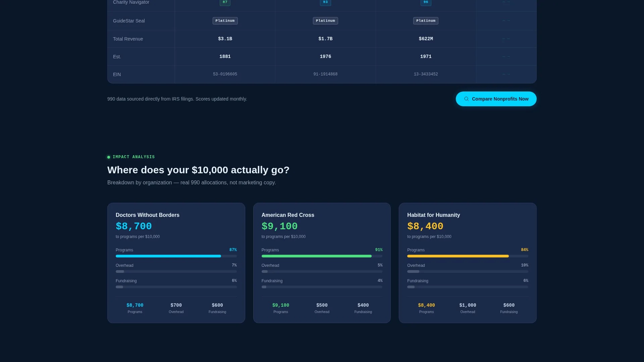Click the $1,000 Overhead figure for Habitat
The width and height of the screenshot is (644, 362).
(468, 305)
